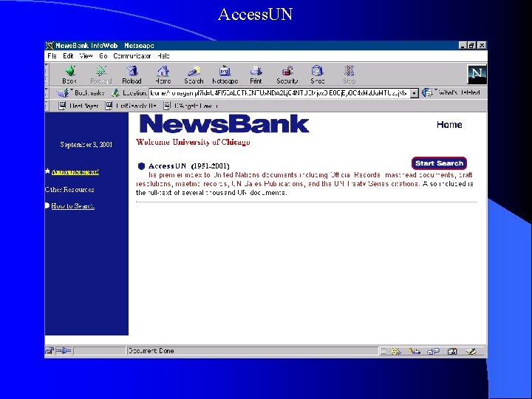
Task: Open the File menu
Action: pyautogui.click(x=52, y=56)
